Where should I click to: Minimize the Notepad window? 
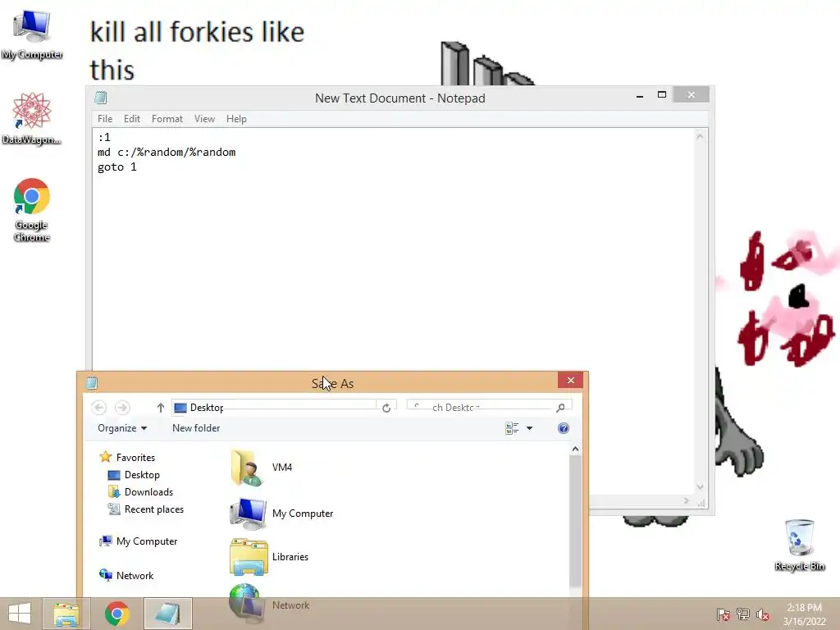click(640, 96)
